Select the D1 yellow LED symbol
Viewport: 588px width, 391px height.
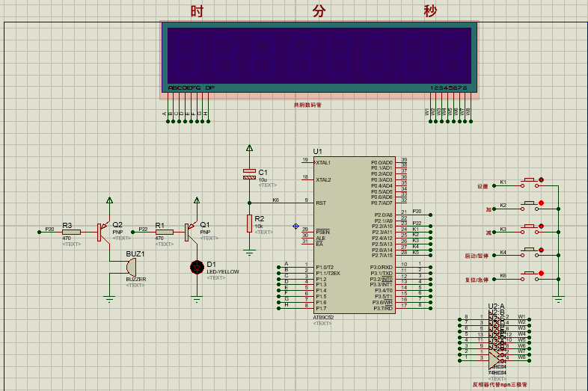[197, 268]
